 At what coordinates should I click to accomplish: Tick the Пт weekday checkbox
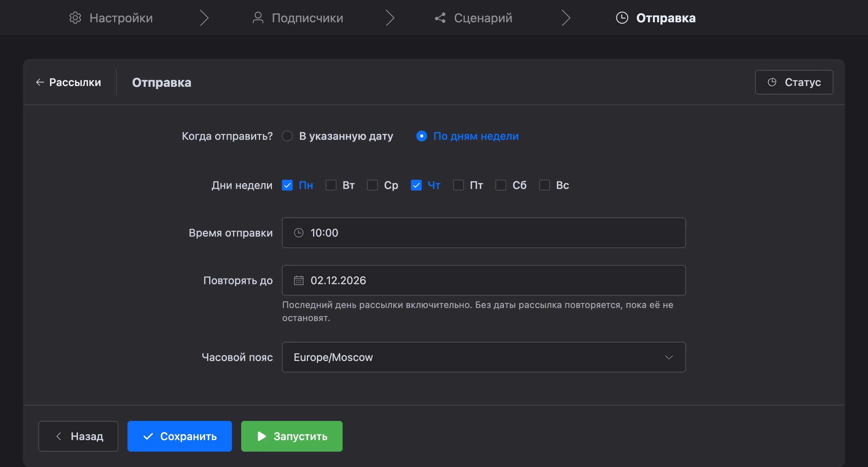(x=459, y=185)
